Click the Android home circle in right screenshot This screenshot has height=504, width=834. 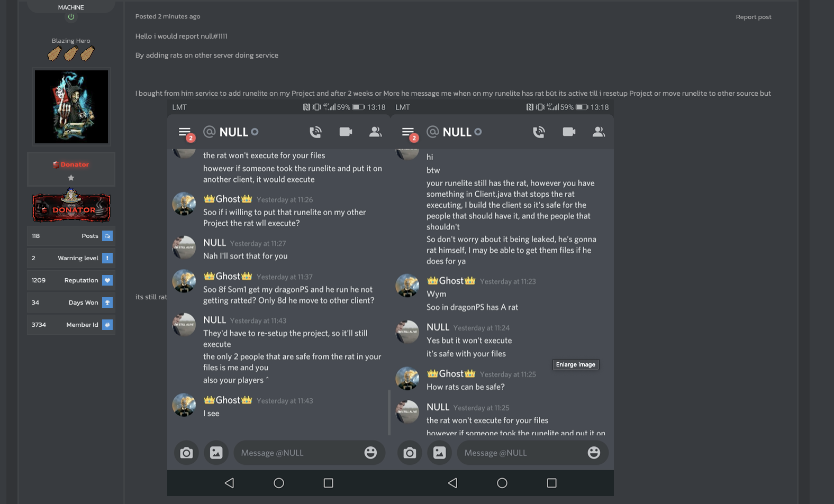tap(502, 483)
